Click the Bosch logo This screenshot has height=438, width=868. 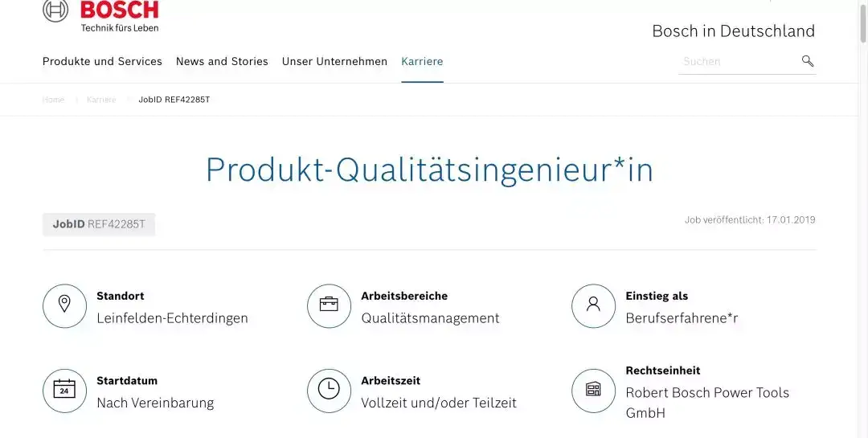pyautogui.click(x=100, y=14)
